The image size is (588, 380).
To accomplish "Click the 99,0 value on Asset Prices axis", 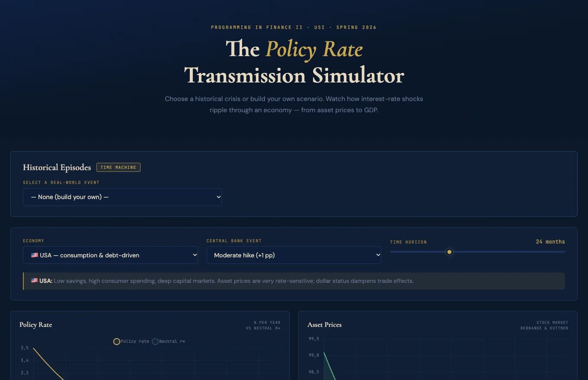I will [x=314, y=355].
